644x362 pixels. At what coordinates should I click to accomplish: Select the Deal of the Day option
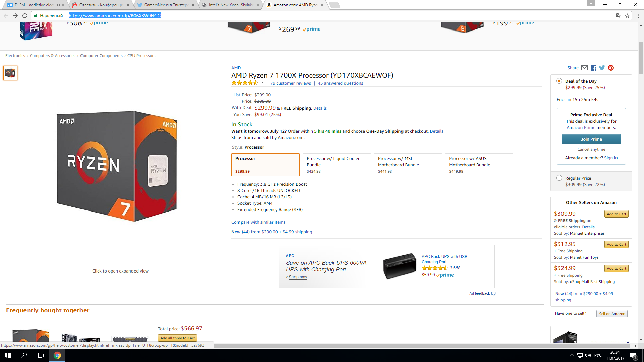point(559,81)
